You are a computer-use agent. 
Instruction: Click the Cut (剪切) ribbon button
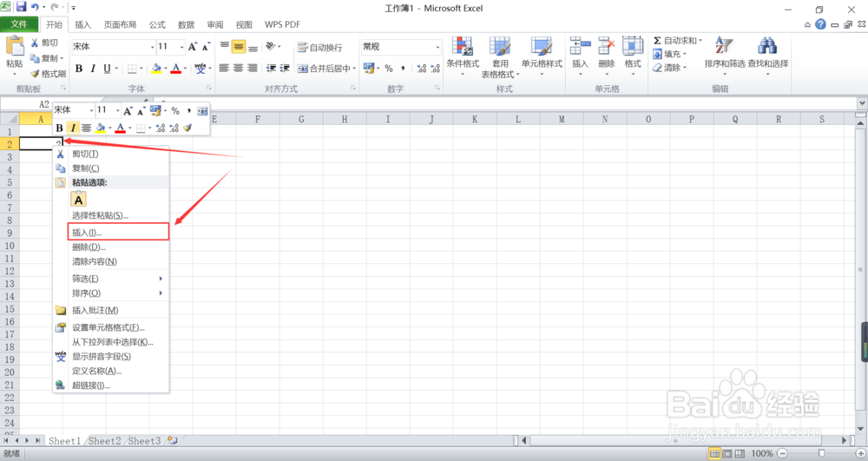[x=44, y=43]
